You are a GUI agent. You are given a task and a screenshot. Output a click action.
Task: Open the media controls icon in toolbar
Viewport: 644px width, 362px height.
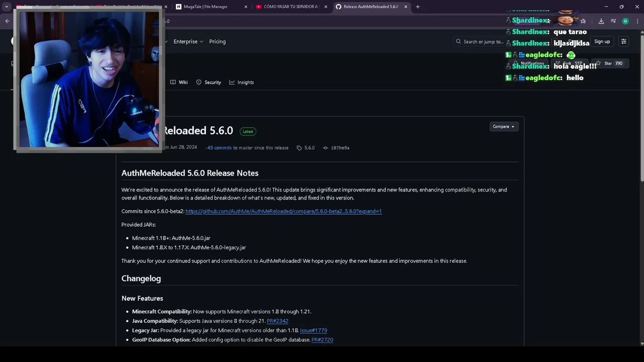pyautogui.click(x=613, y=21)
